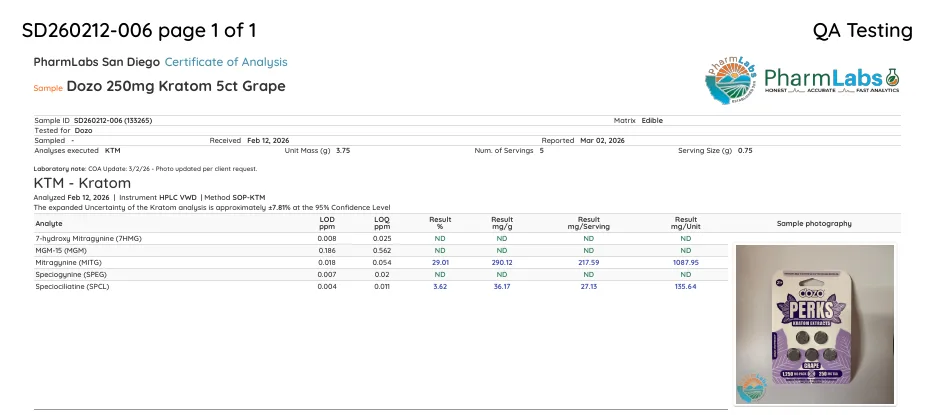Click Mitragynine mg/Unit value '1087.95'
Screen dimensions: 935x415
[685, 262]
